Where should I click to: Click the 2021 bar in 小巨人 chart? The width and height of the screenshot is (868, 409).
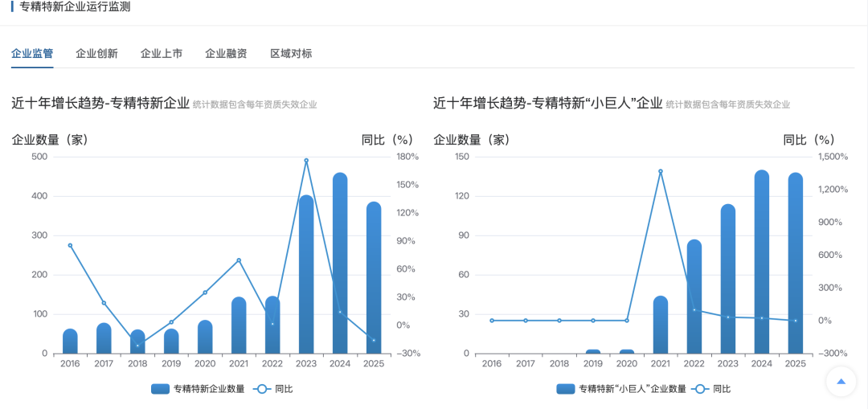click(x=661, y=325)
